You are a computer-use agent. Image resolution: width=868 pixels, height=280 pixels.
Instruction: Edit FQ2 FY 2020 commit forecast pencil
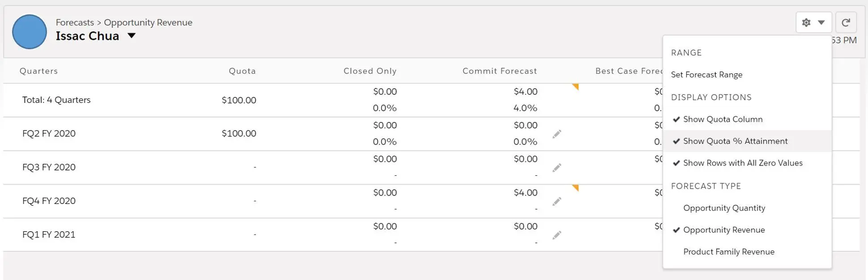pyautogui.click(x=557, y=134)
